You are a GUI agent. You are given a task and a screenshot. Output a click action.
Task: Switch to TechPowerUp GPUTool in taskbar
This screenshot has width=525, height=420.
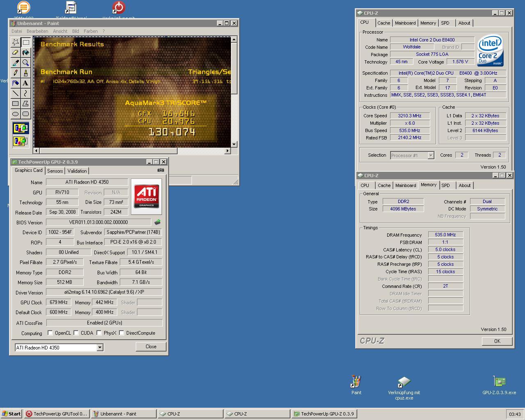56,414
